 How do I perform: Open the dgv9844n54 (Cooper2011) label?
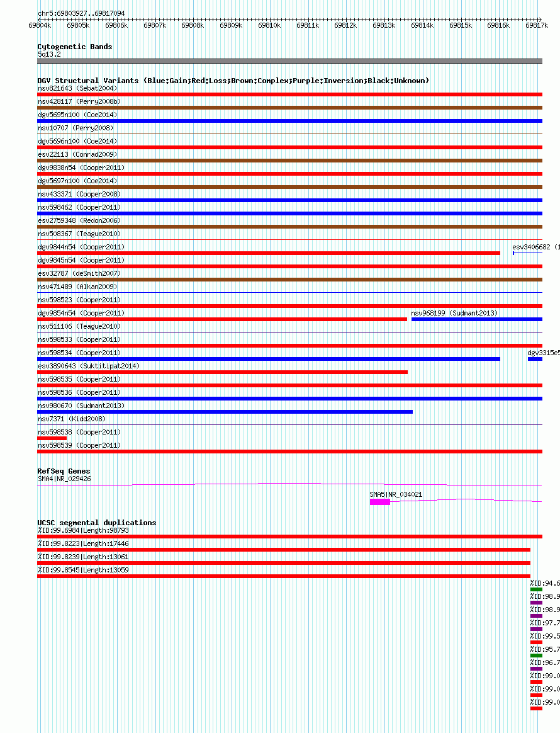(81, 247)
